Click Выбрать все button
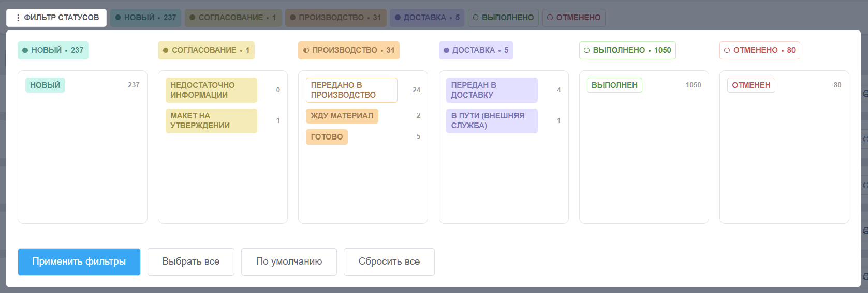The height and width of the screenshot is (293, 868). [191, 261]
